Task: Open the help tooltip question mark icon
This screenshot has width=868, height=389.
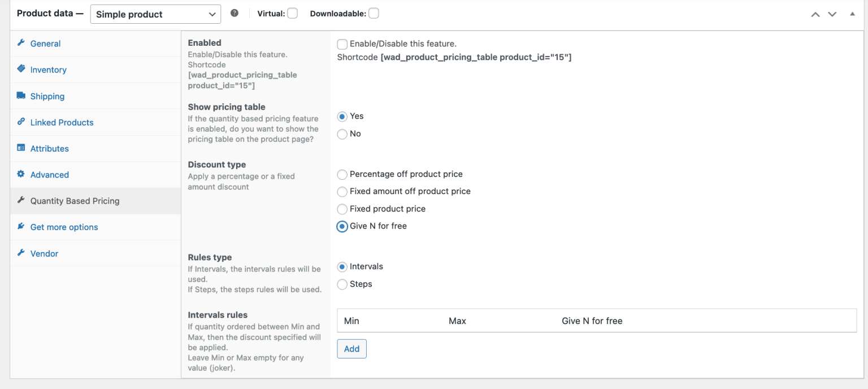Action: 235,14
